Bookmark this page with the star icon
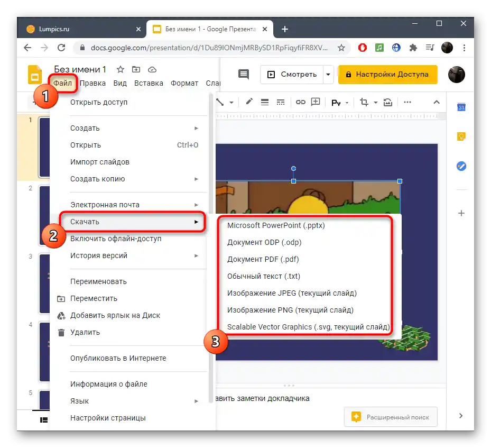Screen dimensions: 491x448 pyautogui.click(x=341, y=48)
